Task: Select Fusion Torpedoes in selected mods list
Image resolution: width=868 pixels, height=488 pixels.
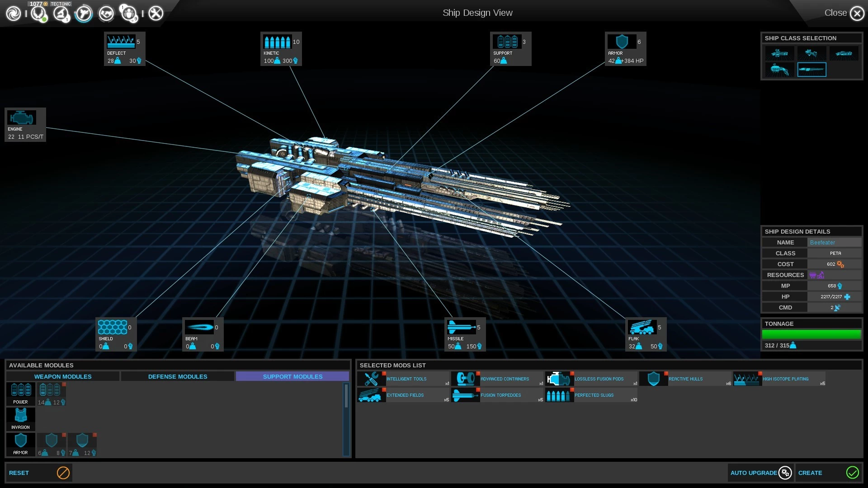Action: click(497, 395)
